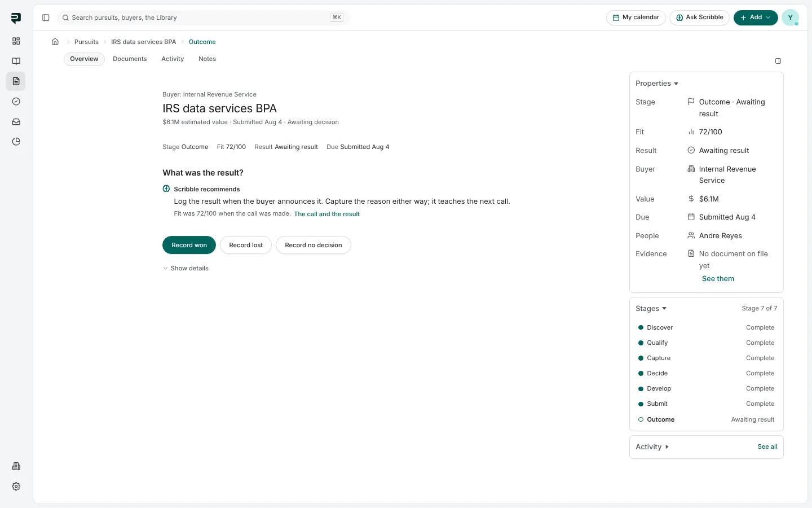Image resolution: width=812 pixels, height=508 pixels.
Task: Open the Notes tab
Action: tap(207, 59)
